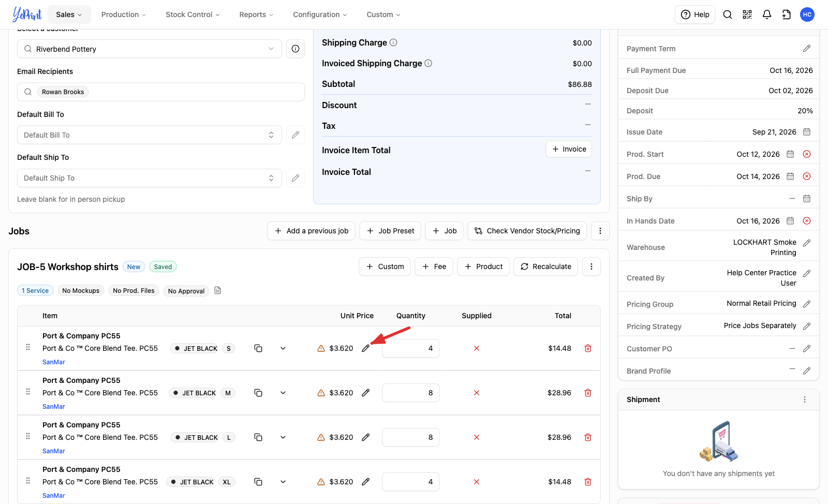Delete the JET BLACK L line item

[x=588, y=437]
